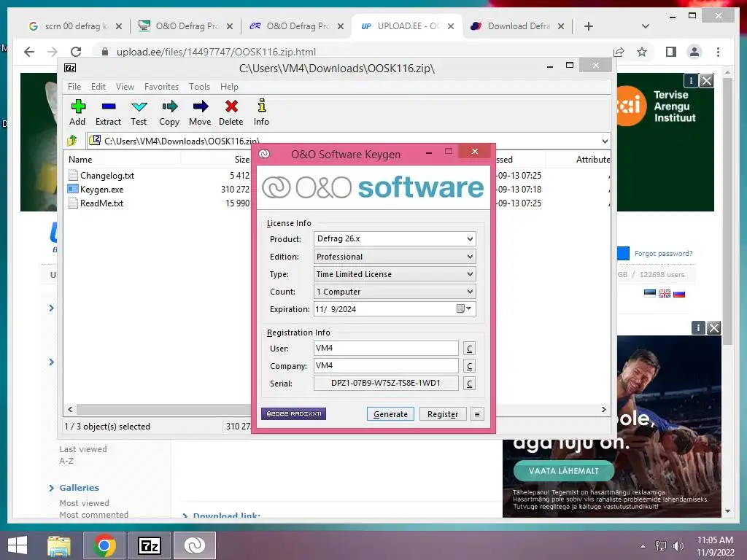Go up one folder level in 7-Zip
This screenshot has height=560, width=747.
72,141
